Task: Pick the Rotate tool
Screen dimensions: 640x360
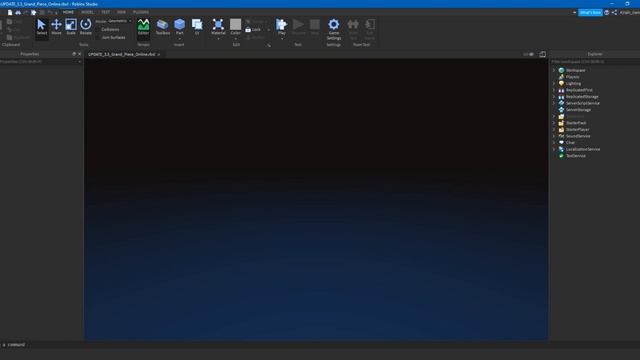Action: tap(86, 27)
